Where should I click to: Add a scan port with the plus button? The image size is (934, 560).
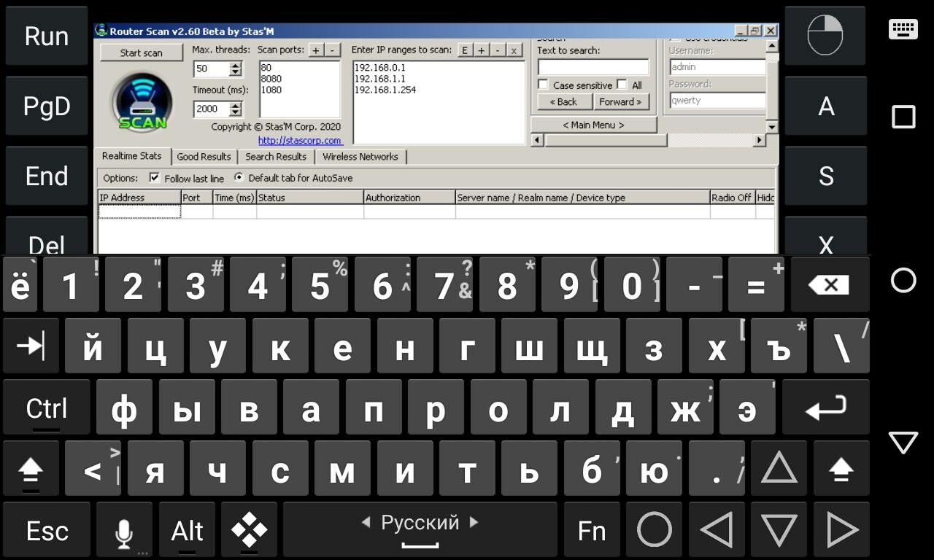coord(315,50)
